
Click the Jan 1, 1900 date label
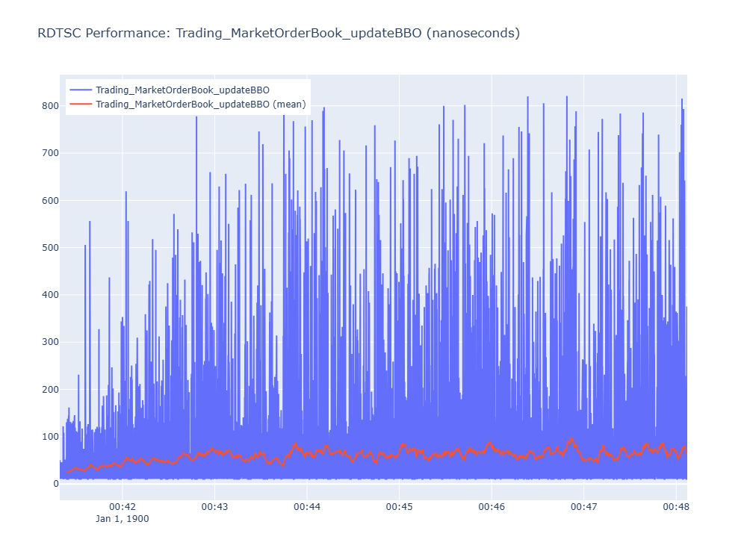(x=123, y=519)
